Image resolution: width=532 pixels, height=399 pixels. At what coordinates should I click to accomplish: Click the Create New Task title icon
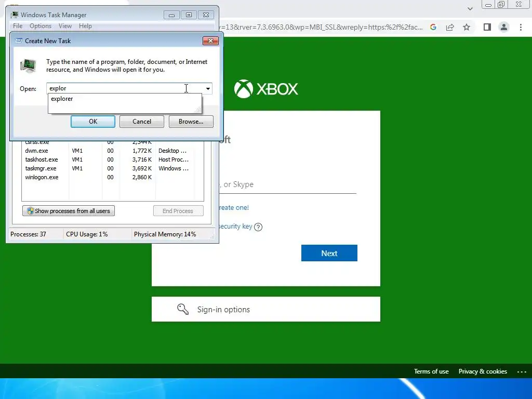click(x=19, y=41)
